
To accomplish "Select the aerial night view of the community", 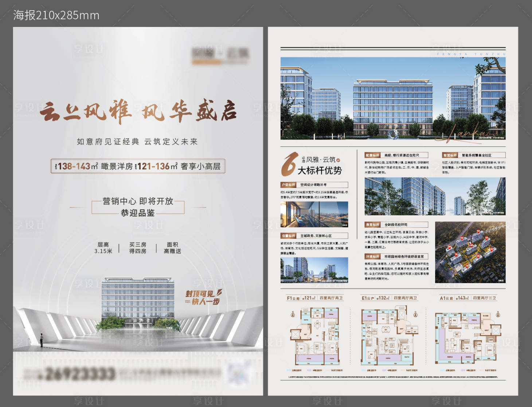I will click(x=470, y=252).
